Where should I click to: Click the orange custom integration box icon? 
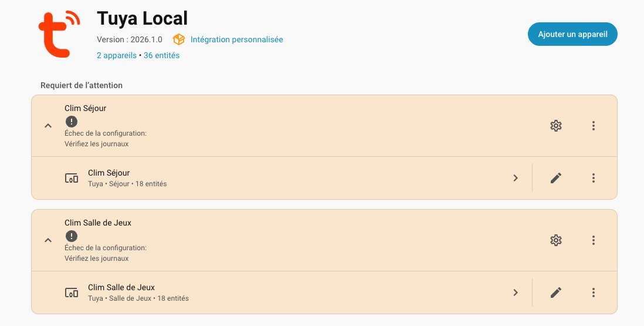pos(179,39)
